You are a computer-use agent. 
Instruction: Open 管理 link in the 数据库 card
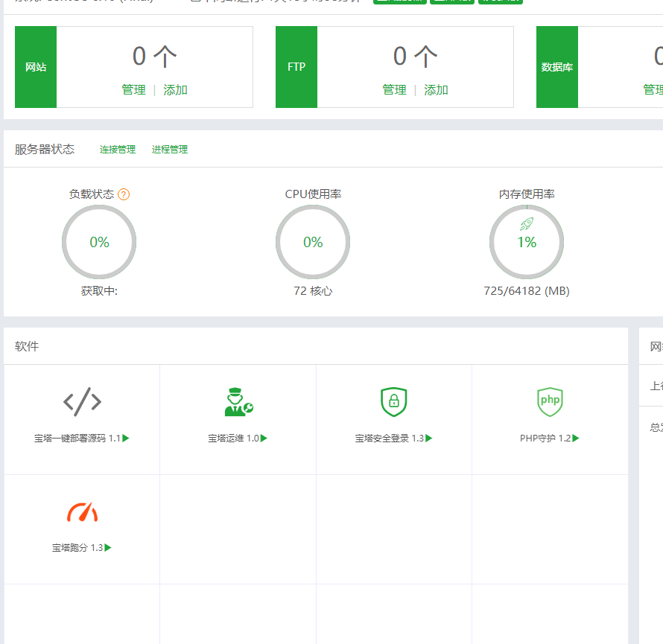tap(653, 89)
